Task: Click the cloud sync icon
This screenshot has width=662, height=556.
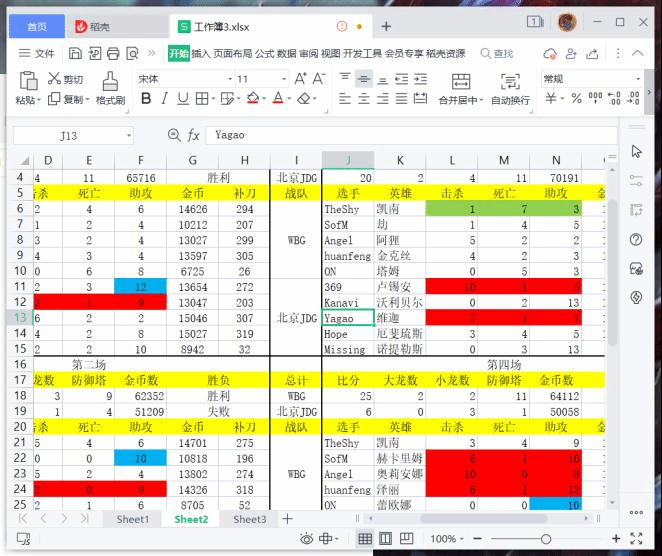Action: click(550, 54)
